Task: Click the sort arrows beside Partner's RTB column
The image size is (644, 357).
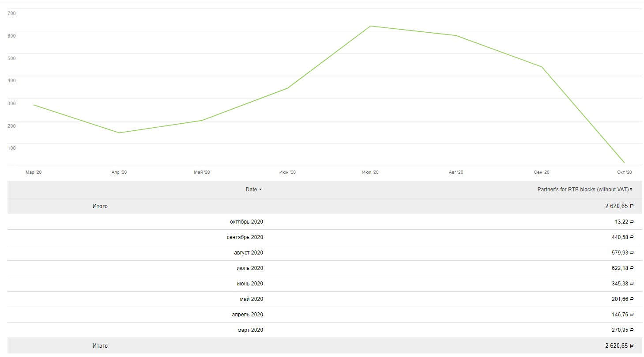Action: click(x=631, y=190)
